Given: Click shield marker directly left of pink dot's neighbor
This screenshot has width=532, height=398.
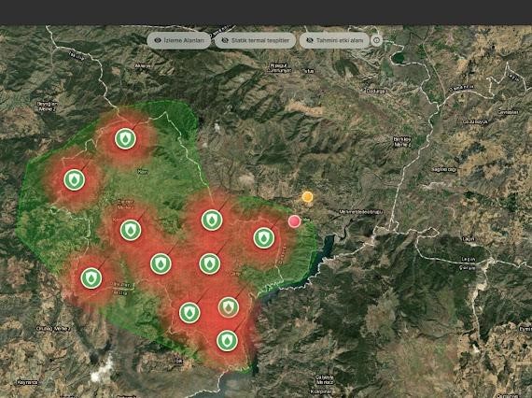Looking at the screenshot, I should (212, 220).
